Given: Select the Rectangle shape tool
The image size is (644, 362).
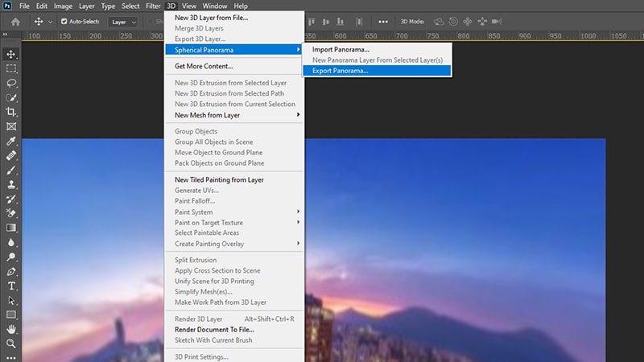Looking at the screenshot, I should pos(11,315).
